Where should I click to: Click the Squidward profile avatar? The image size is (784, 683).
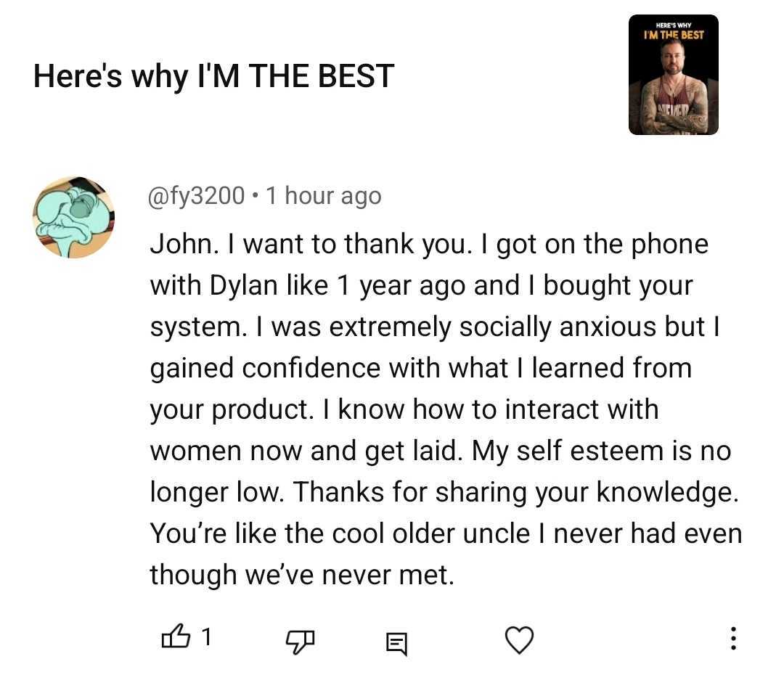click(x=73, y=216)
